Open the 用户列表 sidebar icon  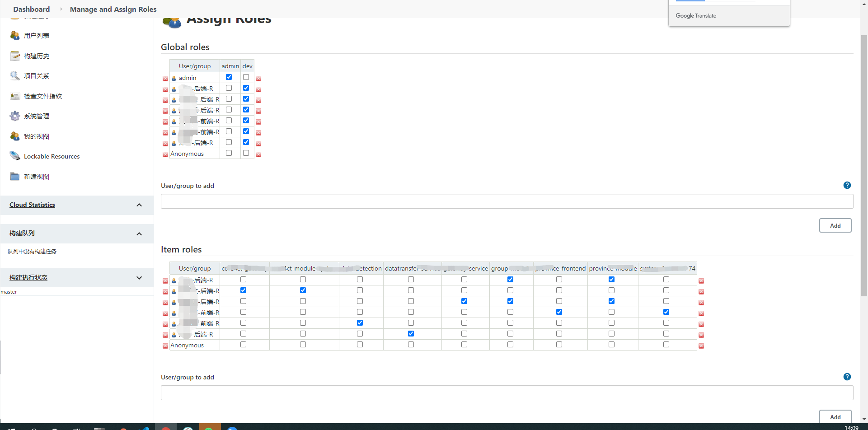[x=15, y=36]
